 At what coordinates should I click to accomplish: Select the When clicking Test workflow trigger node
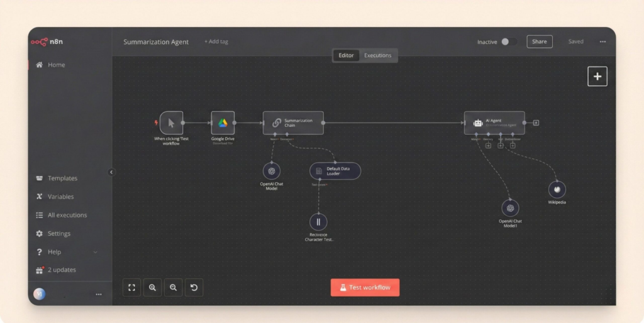171,123
